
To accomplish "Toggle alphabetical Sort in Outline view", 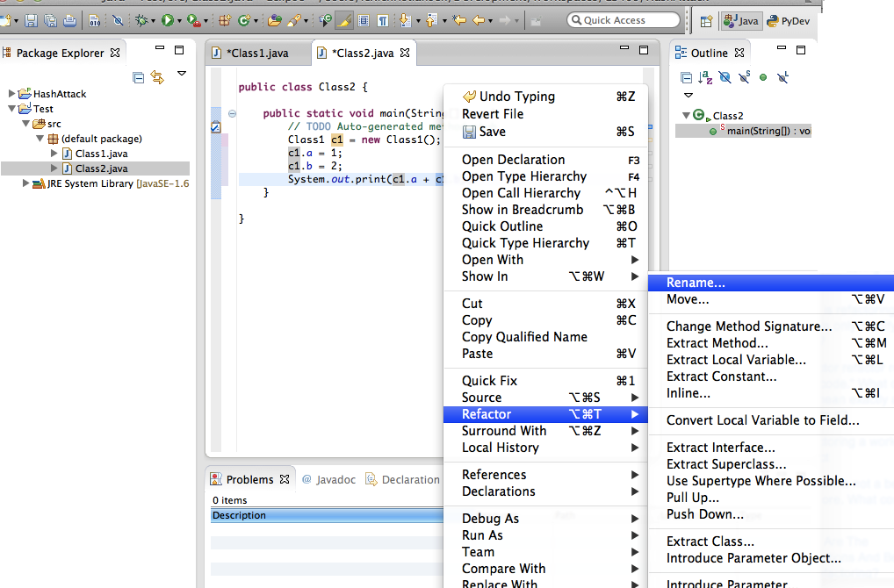I will (x=705, y=77).
